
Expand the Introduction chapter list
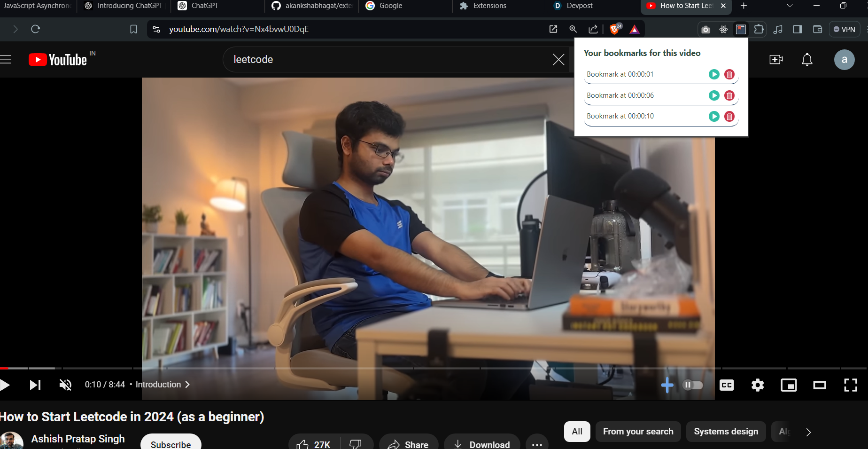coord(163,385)
